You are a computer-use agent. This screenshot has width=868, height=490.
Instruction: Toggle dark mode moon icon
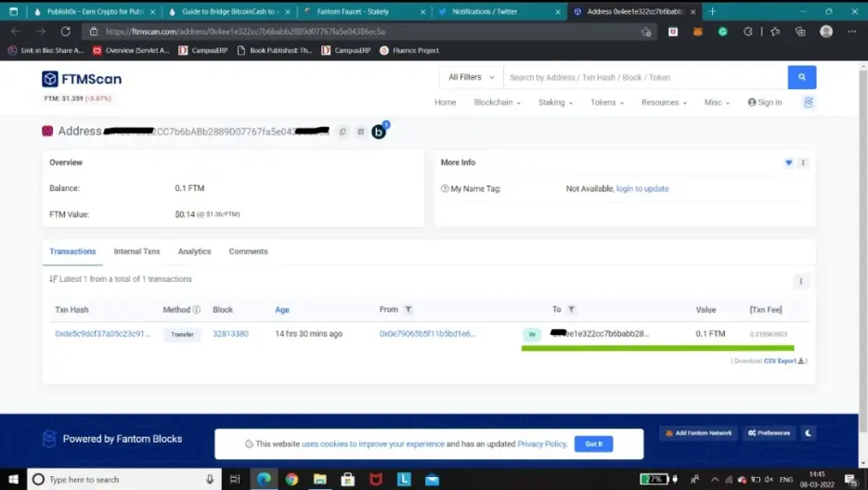pyautogui.click(x=809, y=433)
